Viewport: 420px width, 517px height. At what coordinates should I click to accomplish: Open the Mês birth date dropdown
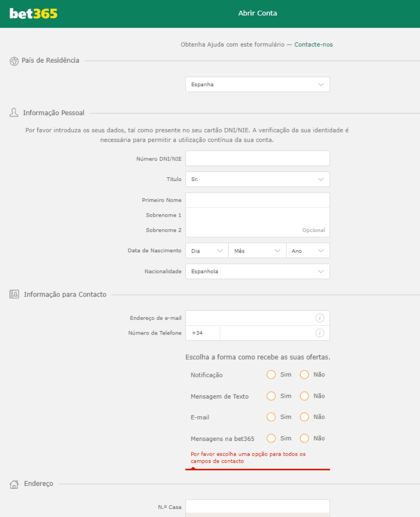[x=257, y=250]
